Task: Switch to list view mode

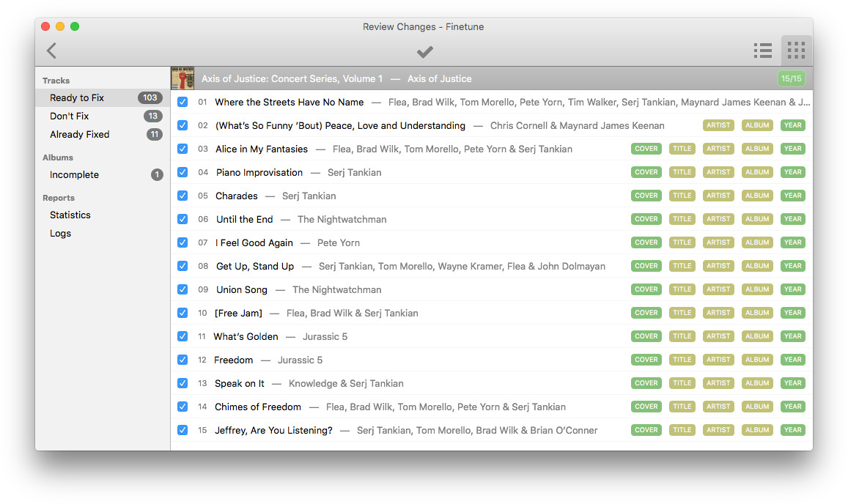Action: pyautogui.click(x=763, y=51)
